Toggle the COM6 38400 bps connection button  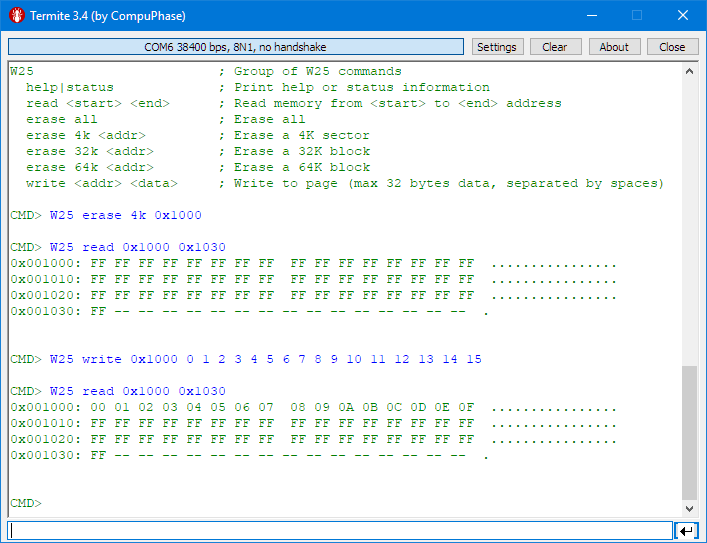pos(236,47)
